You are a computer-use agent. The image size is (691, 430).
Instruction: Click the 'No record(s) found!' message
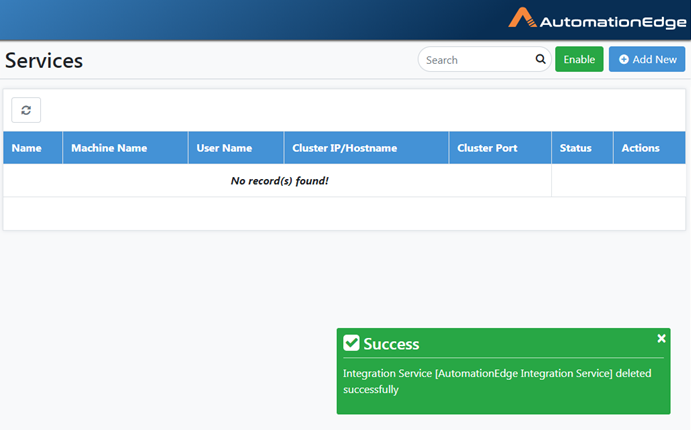279,181
